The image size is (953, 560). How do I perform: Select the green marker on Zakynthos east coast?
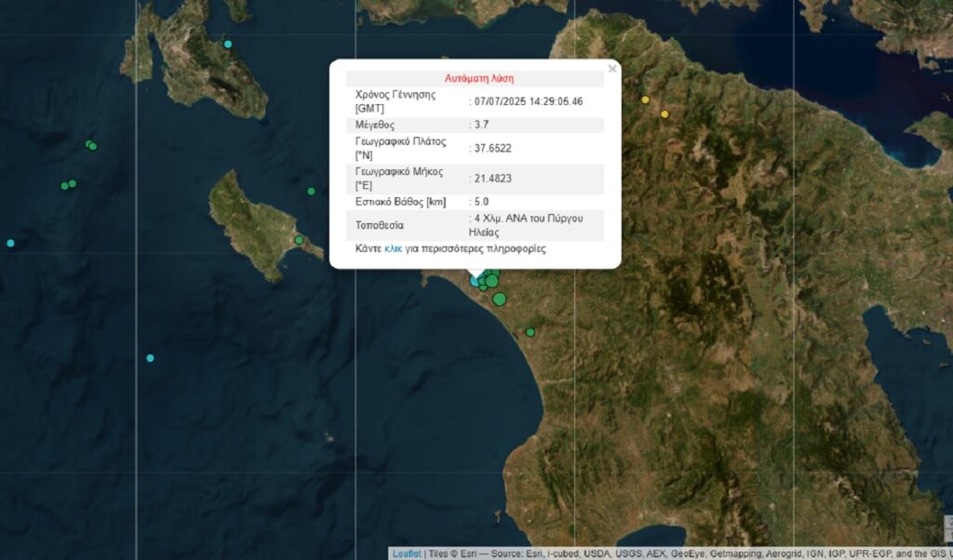click(x=299, y=240)
